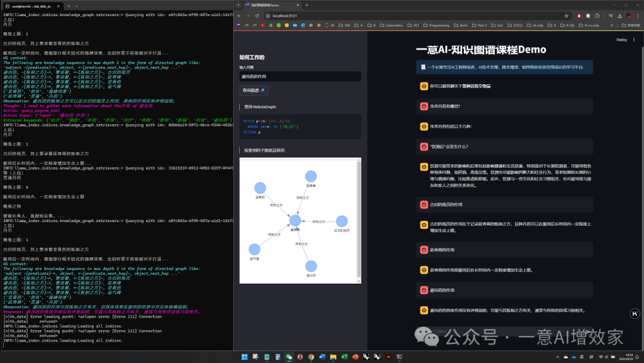Close the 知识图谱课程Demo browser tab
This screenshot has height=363, width=644.
click(298, 5)
